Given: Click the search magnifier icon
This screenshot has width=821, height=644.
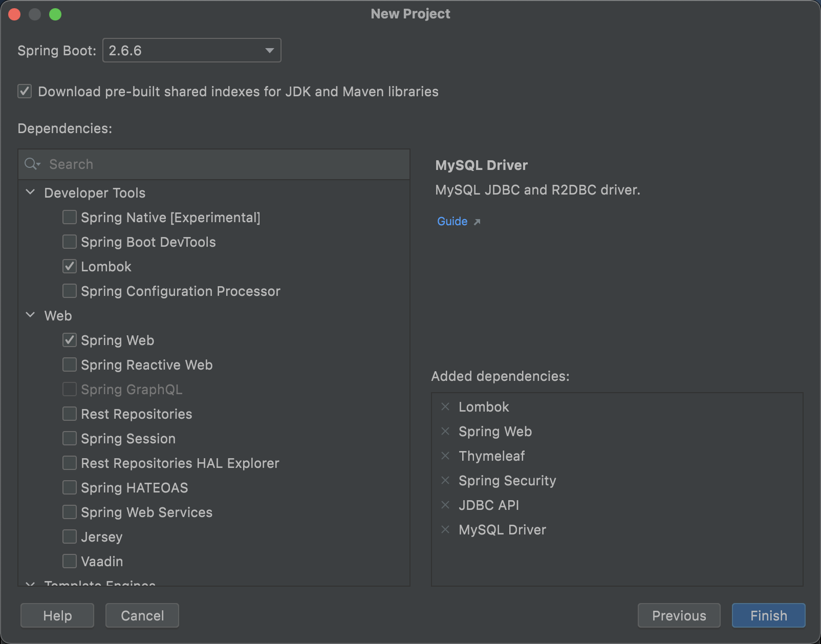Looking at the screenshot, I should tap(32, 164).
